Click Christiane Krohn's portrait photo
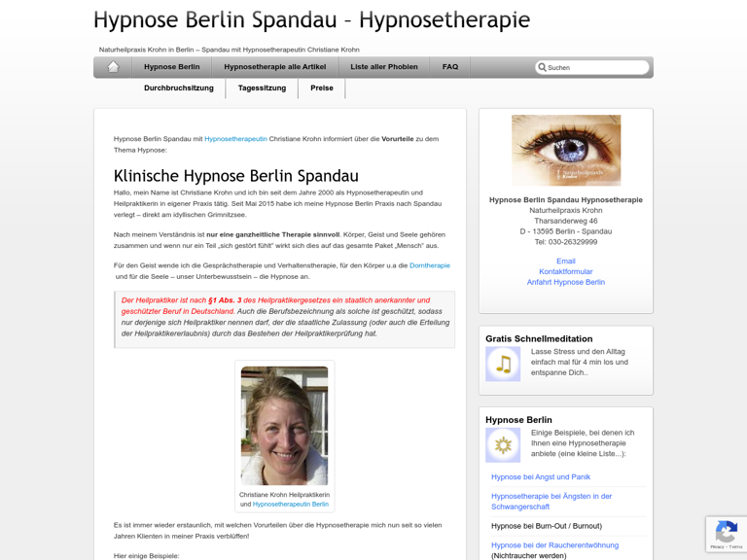 [284, 426]
